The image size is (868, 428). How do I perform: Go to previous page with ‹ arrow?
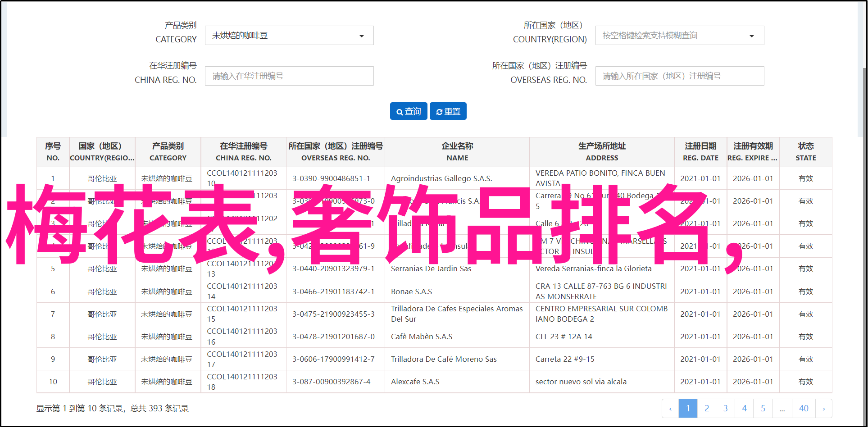[670, 409]
